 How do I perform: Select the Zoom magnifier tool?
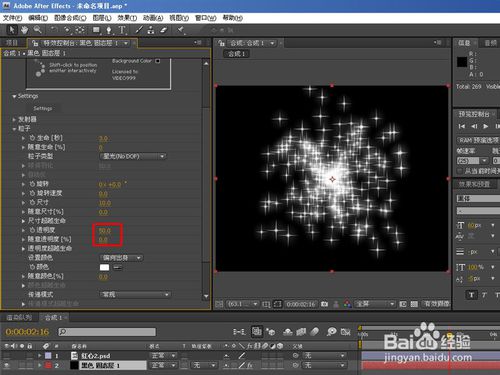(37, 30)
